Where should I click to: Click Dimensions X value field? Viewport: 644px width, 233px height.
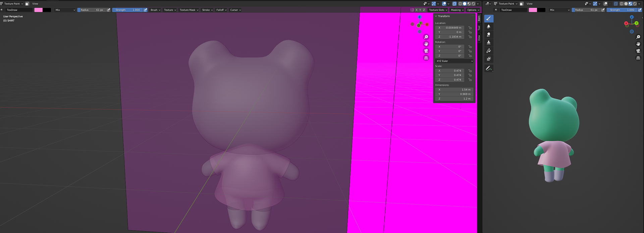pos(454,90)
